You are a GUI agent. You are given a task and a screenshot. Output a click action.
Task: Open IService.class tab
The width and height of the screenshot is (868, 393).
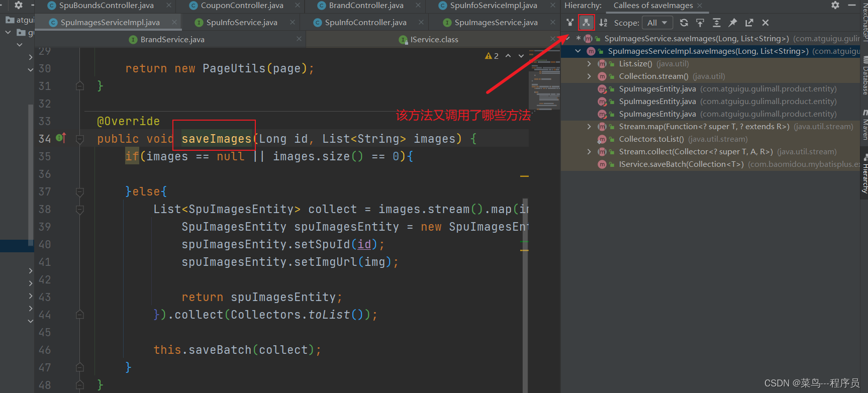pyautogui.click(x=434, y=39)
